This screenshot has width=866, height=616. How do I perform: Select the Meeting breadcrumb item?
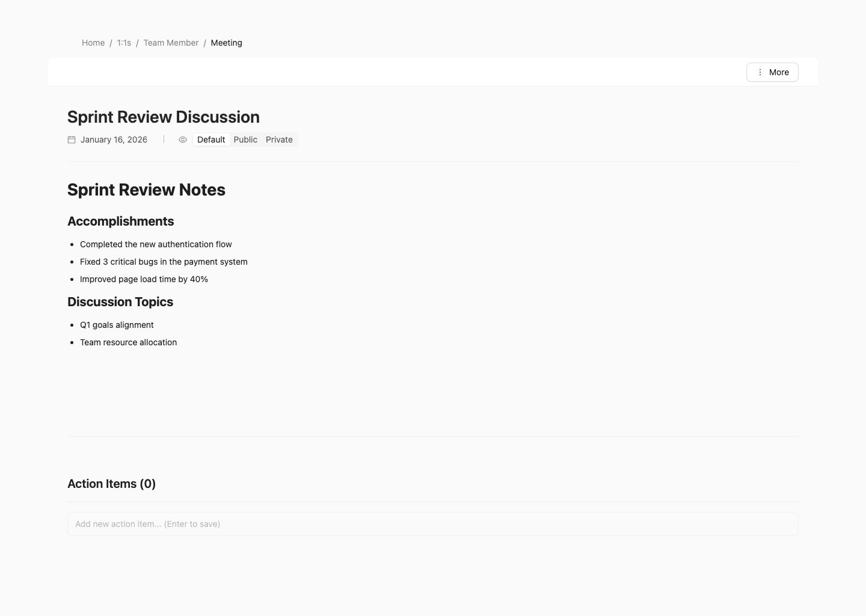(226, 43)
